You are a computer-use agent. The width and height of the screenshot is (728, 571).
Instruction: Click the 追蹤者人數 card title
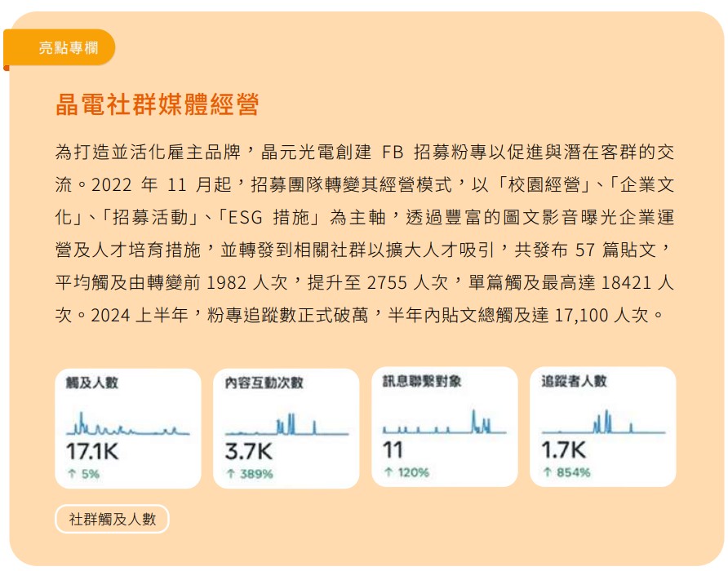tap(574, 381)
